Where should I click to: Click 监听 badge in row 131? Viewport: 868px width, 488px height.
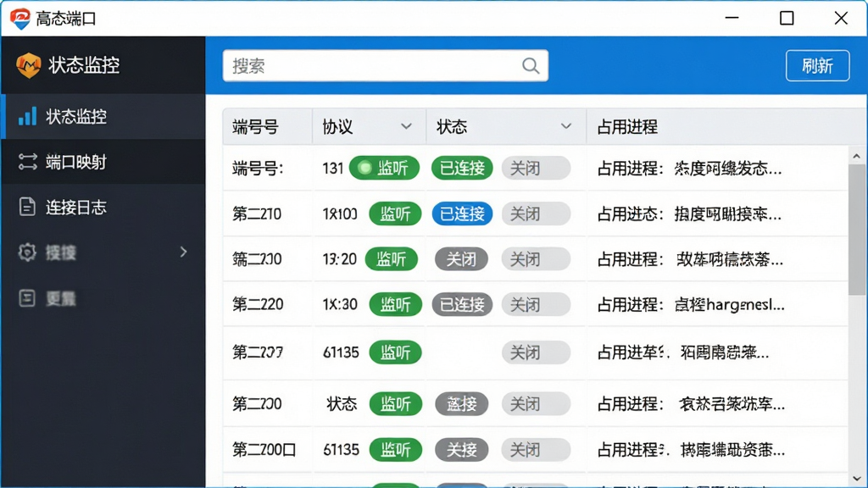click(384, 169)
